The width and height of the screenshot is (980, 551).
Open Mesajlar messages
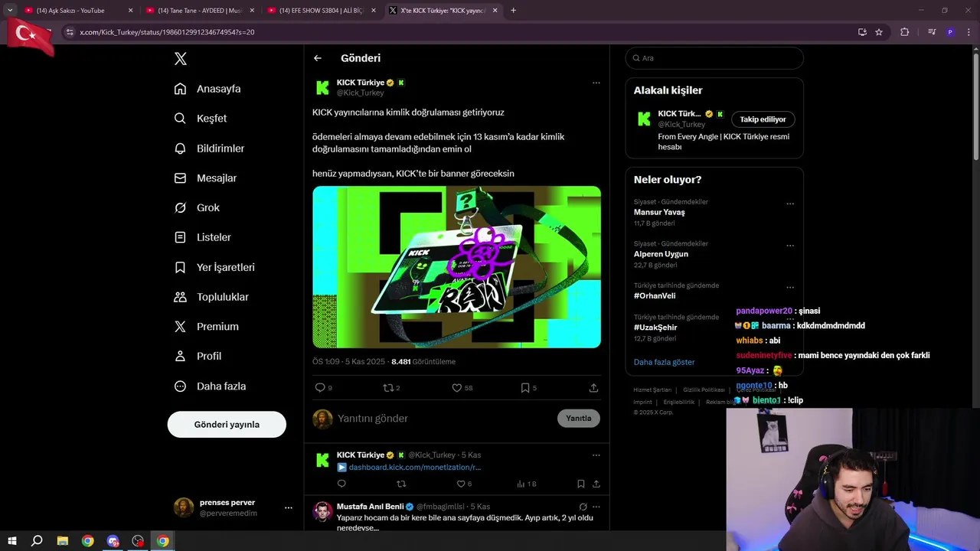point(205,178)
